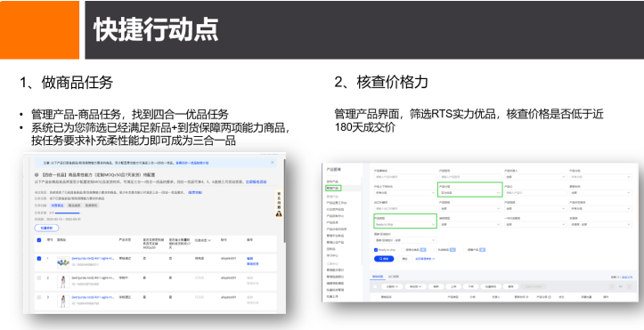644x330 pixels.
Task: Select the 商品服务 task type tag
Action: (x=74, y=205)
